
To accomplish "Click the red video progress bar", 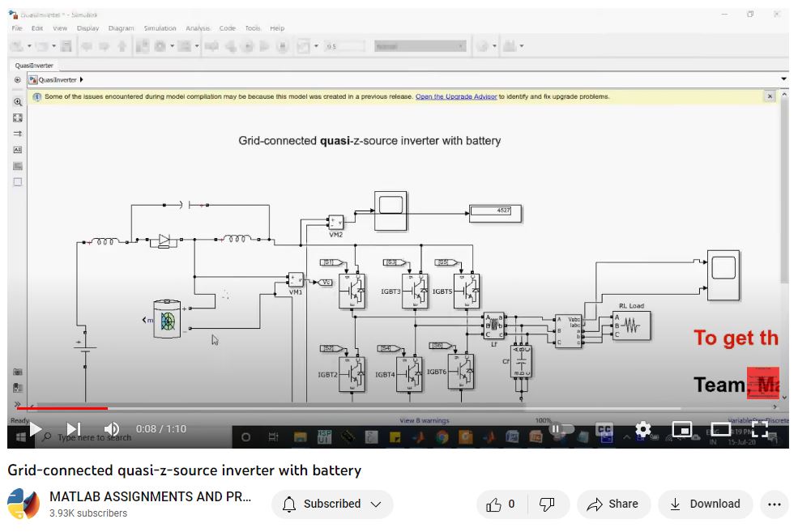I will [x=62, y=408].
